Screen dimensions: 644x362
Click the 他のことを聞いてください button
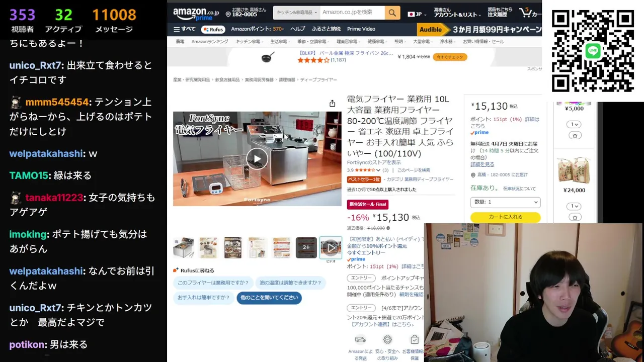269,297
